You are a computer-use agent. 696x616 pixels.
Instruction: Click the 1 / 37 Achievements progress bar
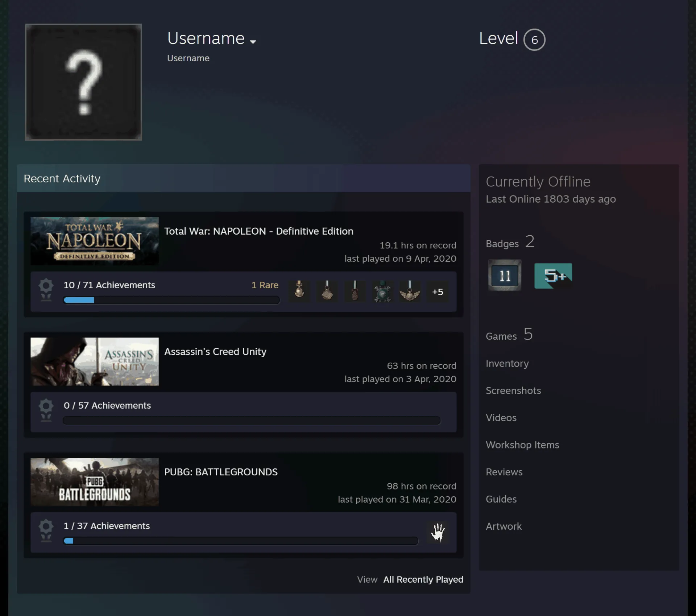[x=241, y=541]
